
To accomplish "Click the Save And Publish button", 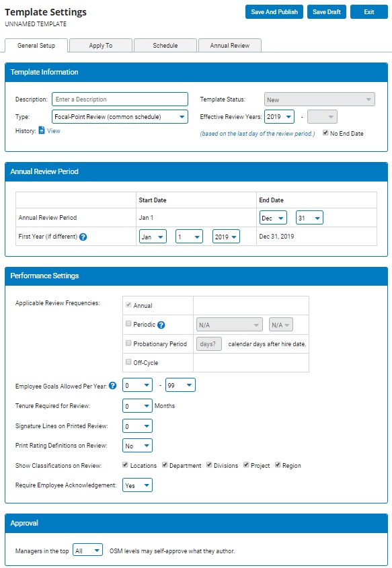I will click(x=274, y=12).
